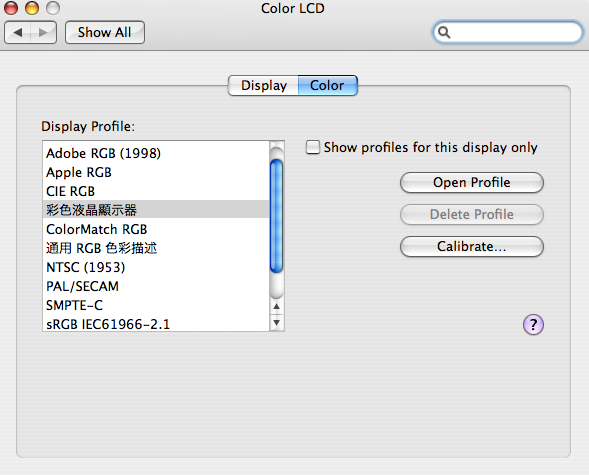Go back with the left arrow button

coord(18,33)
